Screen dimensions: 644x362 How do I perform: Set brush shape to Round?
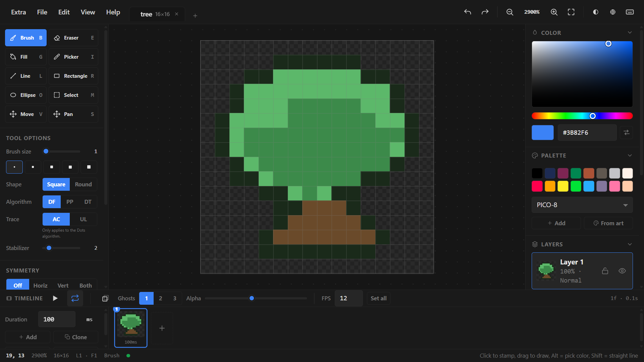pos(83,184)
